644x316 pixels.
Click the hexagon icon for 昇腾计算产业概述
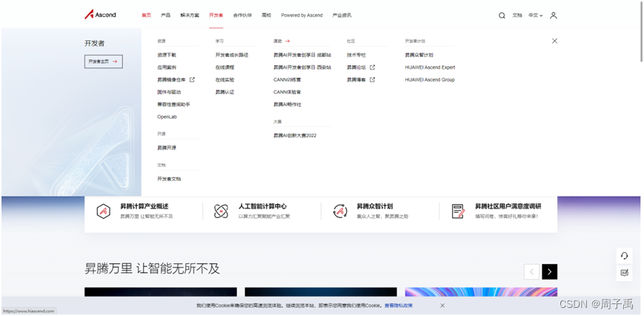tap(103, 211)
